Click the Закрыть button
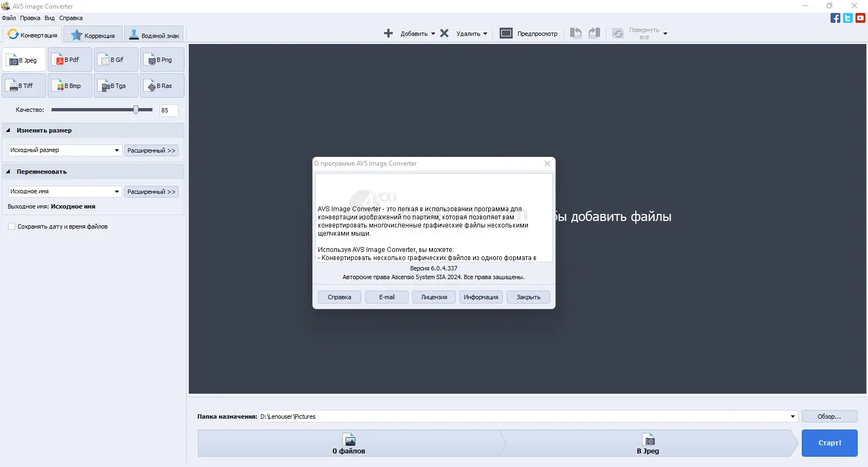 click(x=528, y=297)
